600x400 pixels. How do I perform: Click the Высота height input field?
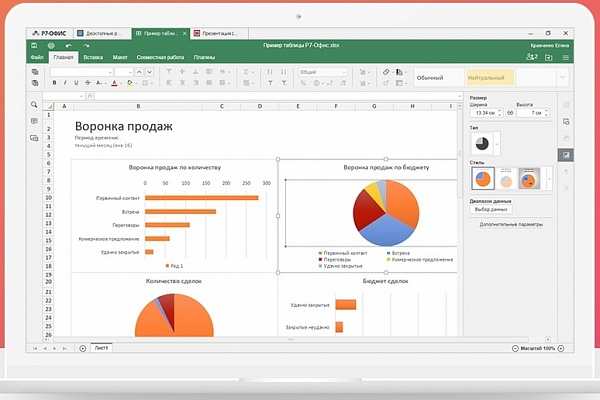533,113
